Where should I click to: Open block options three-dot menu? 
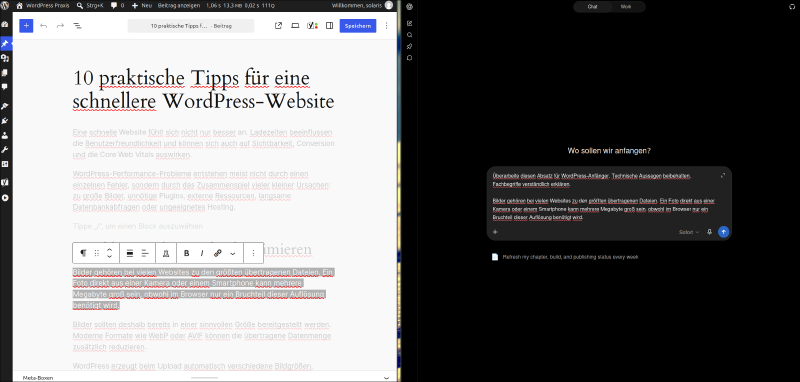[x=253, y=253]
